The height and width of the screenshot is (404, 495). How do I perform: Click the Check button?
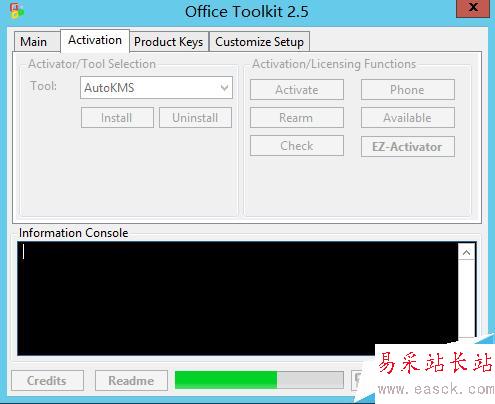297,146
